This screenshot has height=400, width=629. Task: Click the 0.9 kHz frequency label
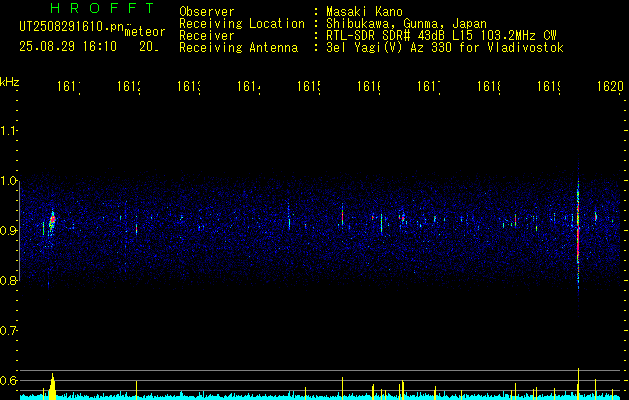9,230
